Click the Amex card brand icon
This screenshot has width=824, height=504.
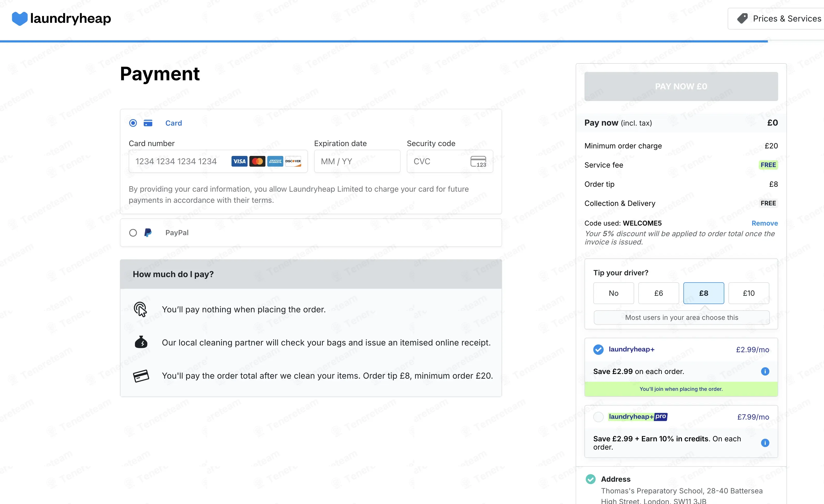pos(275,161)
